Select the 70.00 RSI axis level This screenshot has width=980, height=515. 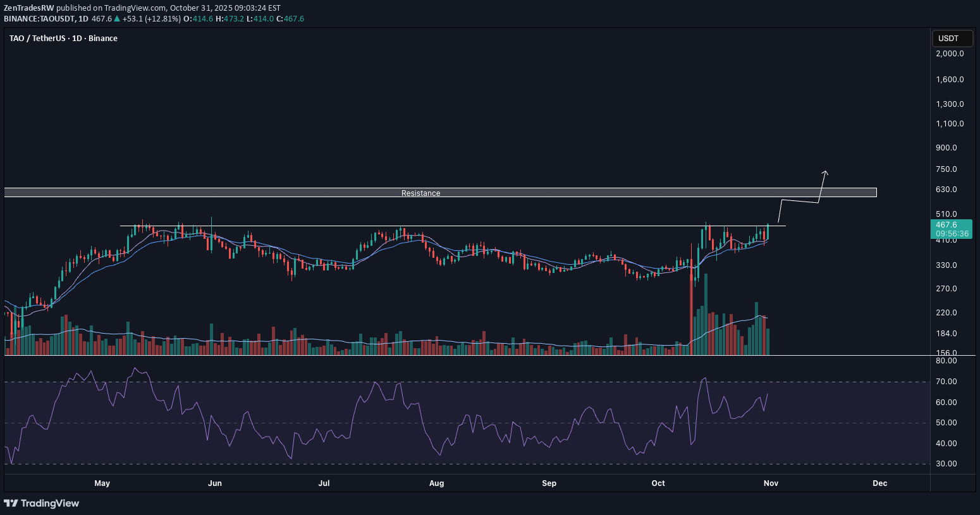(x=946, y=382)
